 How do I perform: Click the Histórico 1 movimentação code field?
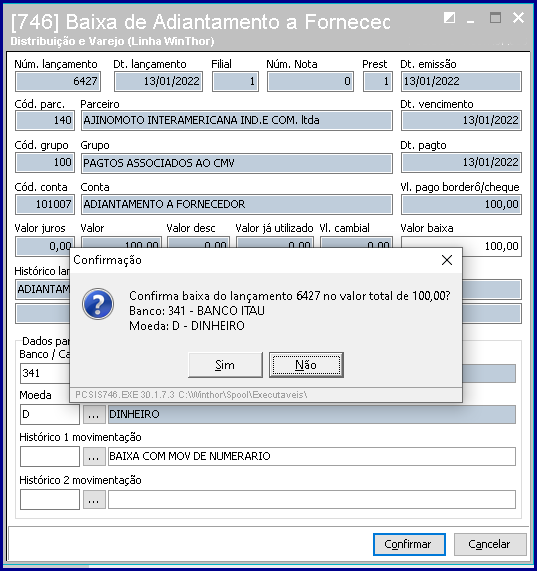click(50, 456)
